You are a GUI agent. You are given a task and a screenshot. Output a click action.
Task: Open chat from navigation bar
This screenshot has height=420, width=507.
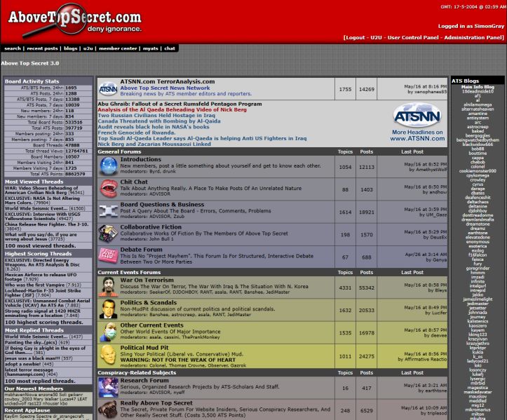[x=170, y=48]
